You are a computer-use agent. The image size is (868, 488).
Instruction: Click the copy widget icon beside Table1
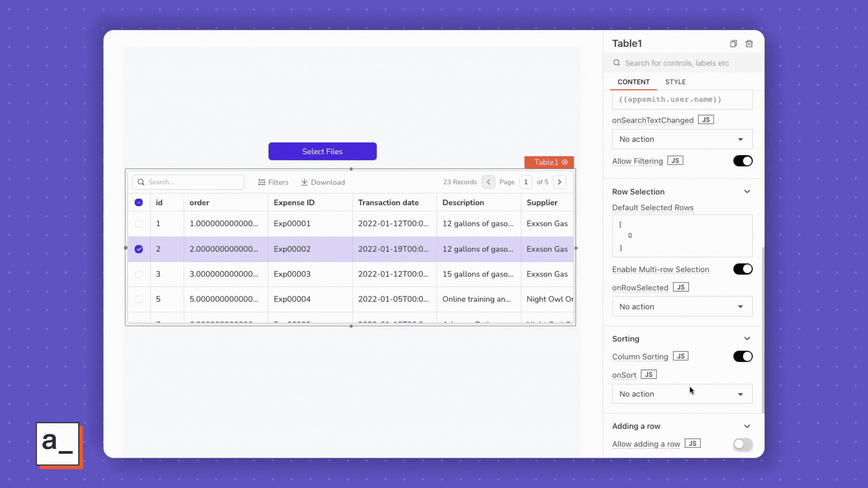[733, 44]
